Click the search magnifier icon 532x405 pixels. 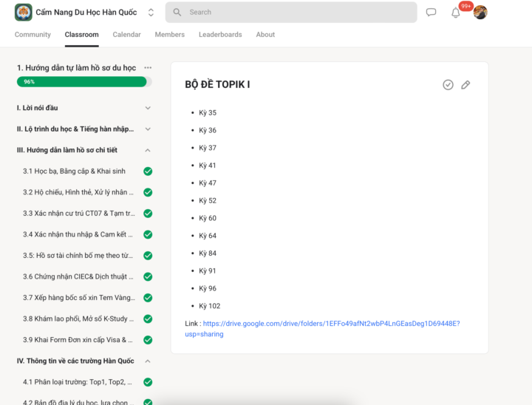coord(177,13)
